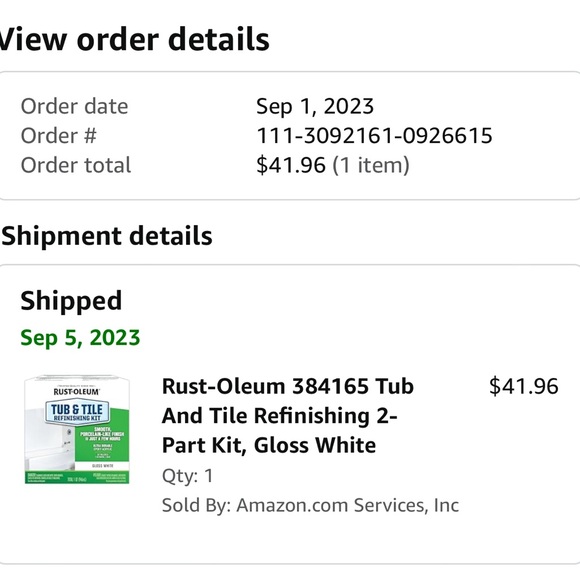
Task: Click the $41.96 item price beside product
Action: pos(523,386)
